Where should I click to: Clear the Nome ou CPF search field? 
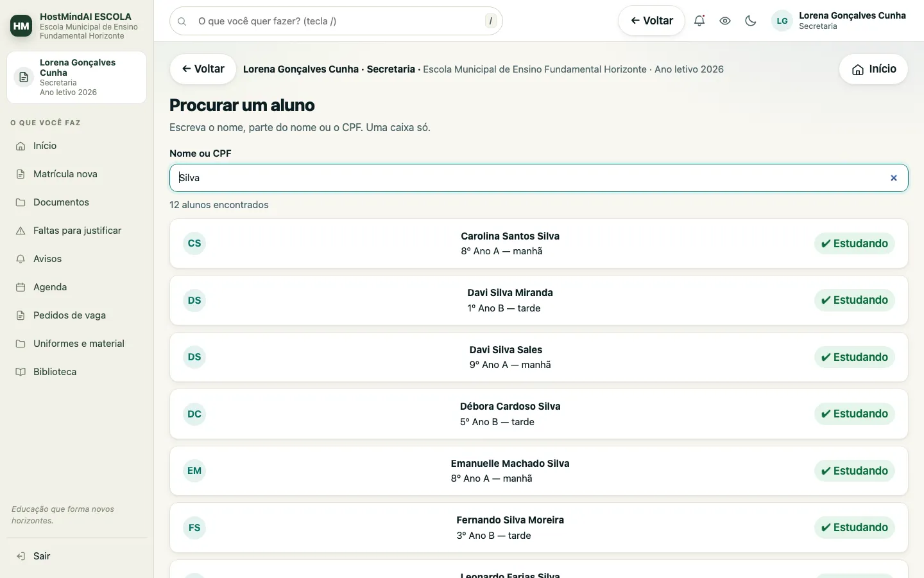(893, 178)
